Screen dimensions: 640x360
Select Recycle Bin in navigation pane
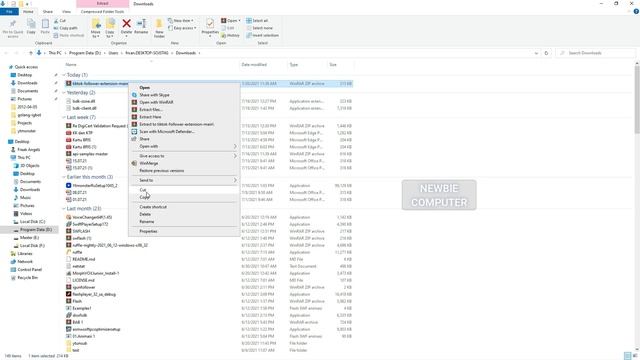click(27, 278)
